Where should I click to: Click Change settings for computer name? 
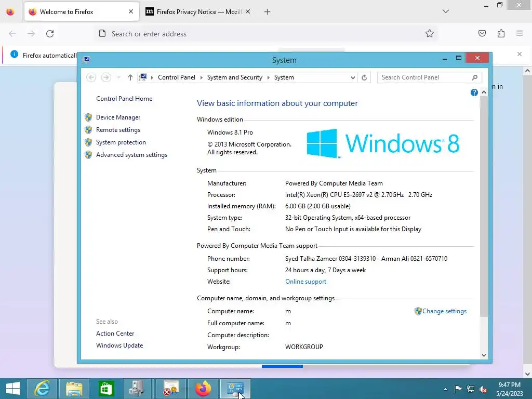pos(445,311)
